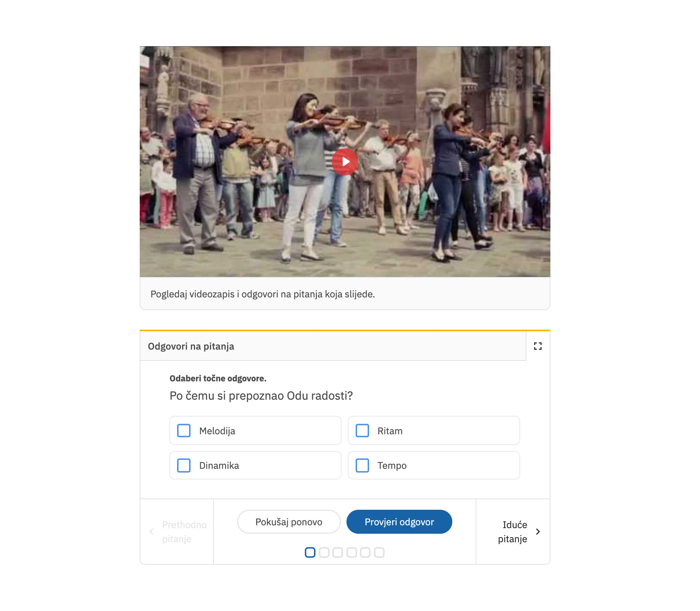Click Provjeri odgovor to check the answer
The image size is (700, 611).
click(399, 522)
